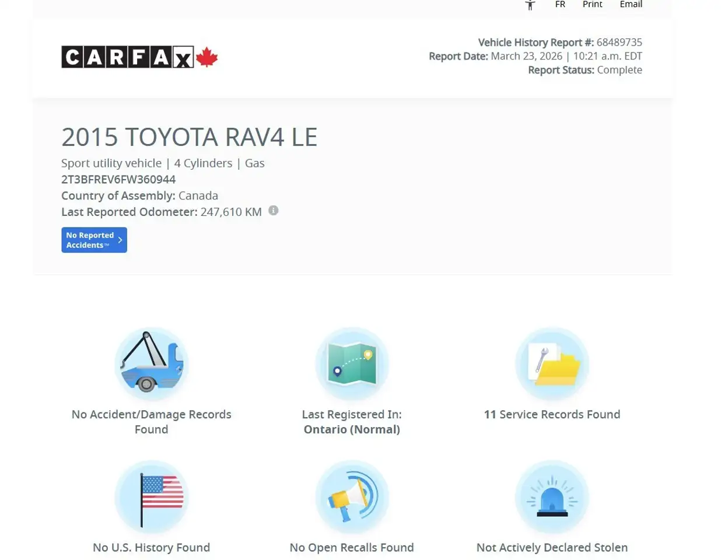Image resolution: width=728 pixels, height=560 pixels.
Task: Click the 'Ontario (Normal)' text
Action: (352, 429)
